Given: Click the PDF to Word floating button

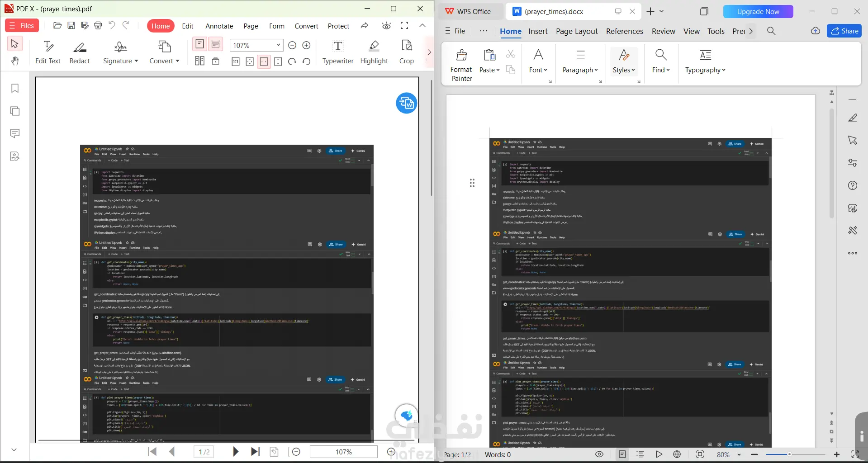Looking at the screenshot, I should (406, 103).
